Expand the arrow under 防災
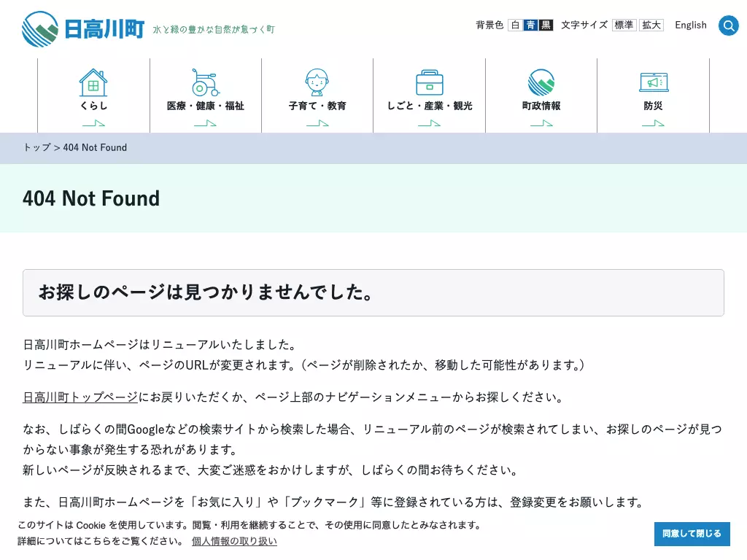Image resolution: width=747 pixels, height=560 pixels. point(653,123)
